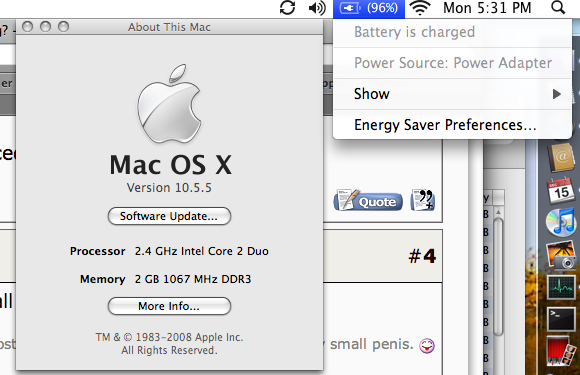Click the Mac OS X heading text
Viewport: 580px width, 375px height.
tap(171, 165)
